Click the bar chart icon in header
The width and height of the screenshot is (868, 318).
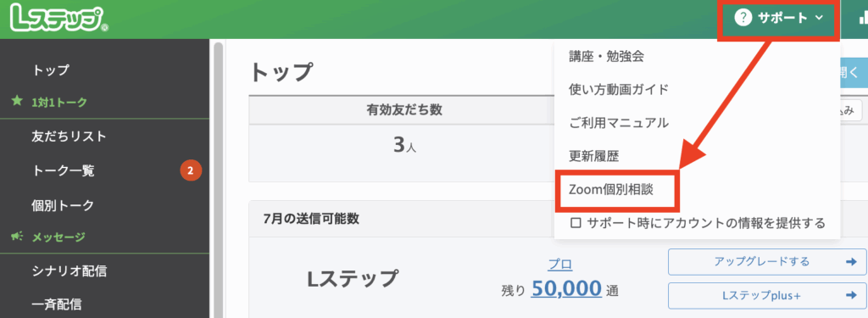tap(863, 18)
